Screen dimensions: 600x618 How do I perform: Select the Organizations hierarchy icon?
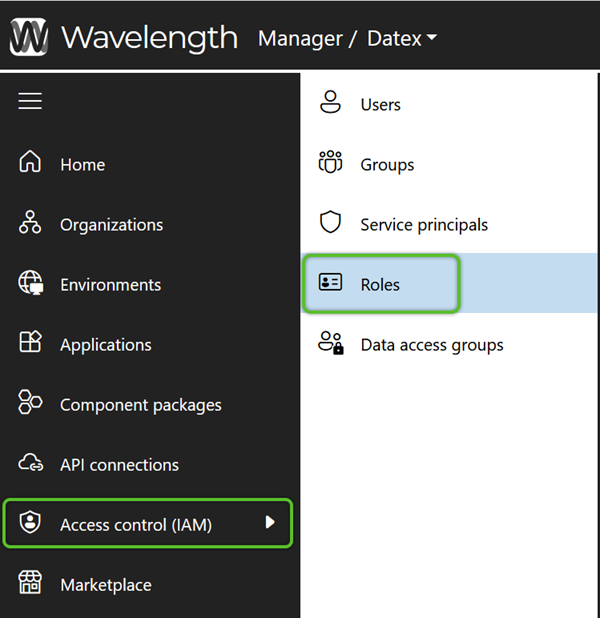[x=30, y=222]
